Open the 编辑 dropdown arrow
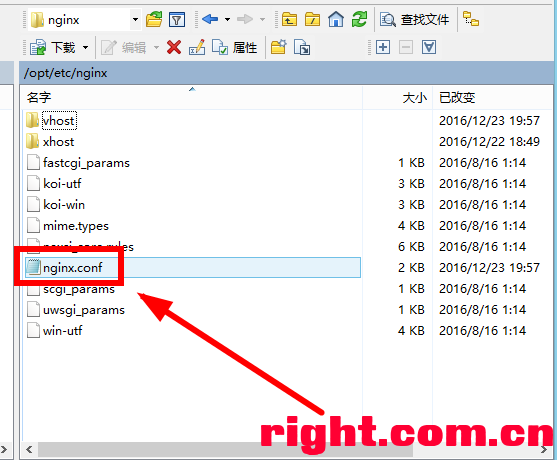557x460 pixels. click(156, 47)
